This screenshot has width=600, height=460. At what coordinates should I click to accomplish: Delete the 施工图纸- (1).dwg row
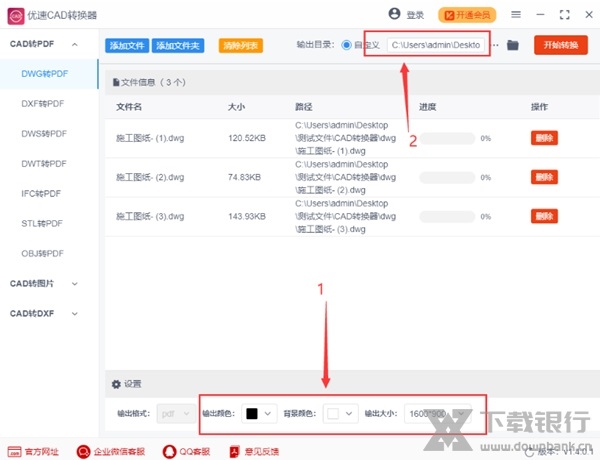(544, 138)
